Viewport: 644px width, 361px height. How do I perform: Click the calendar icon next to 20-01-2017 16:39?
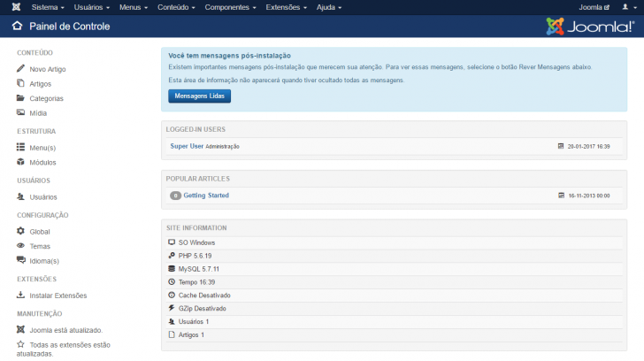561,146
